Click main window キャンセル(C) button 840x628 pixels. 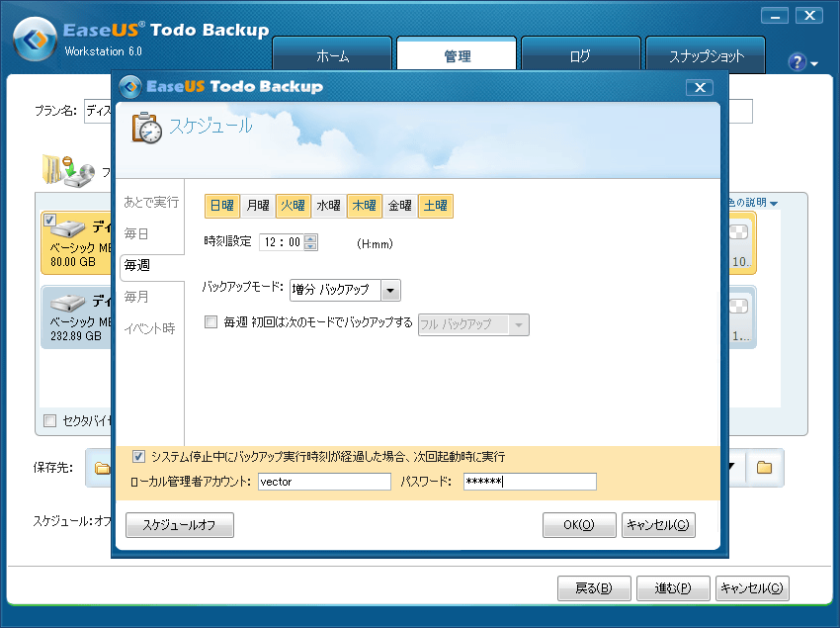point(752,588)
